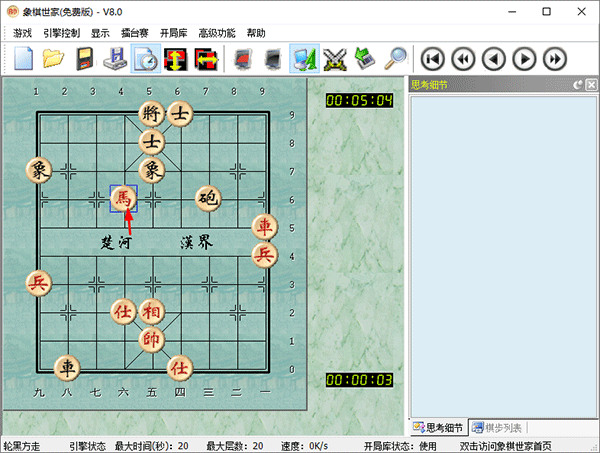
Task: Flip board vertically using yellow up-down arrow icon
Action: (176, 59)
